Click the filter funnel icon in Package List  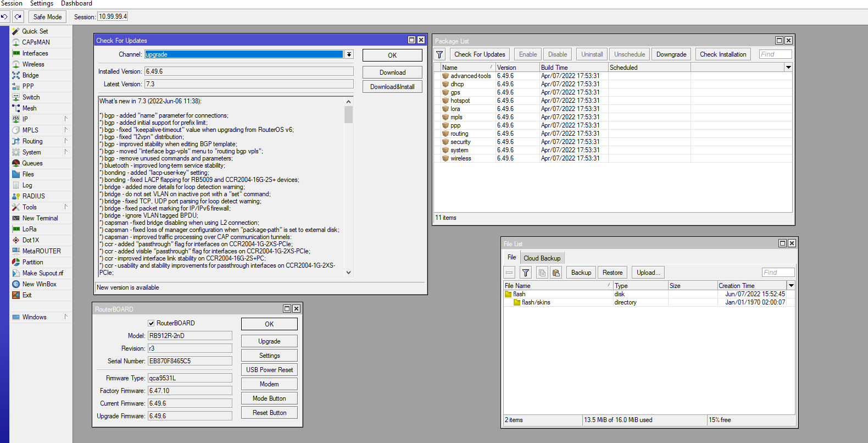coord(439,54)
